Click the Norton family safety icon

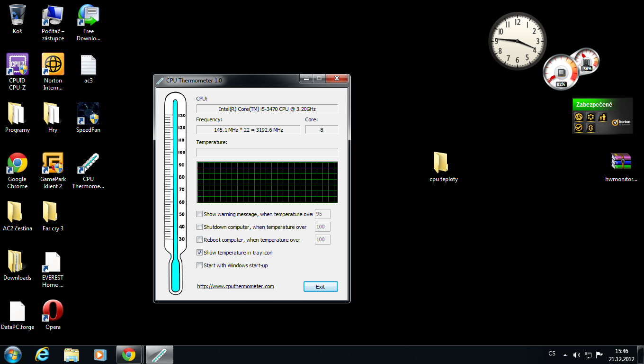coord(602,117)
